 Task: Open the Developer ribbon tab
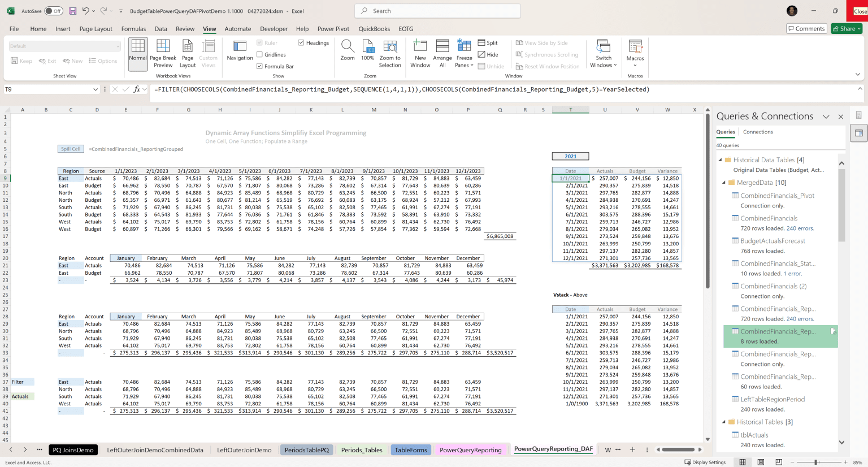[274, 29]
